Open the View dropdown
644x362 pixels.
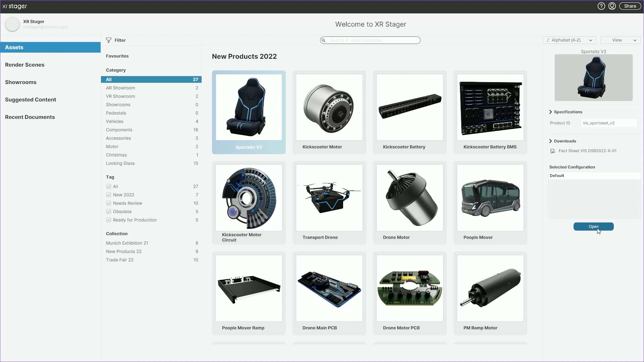[x=621, y=40]
